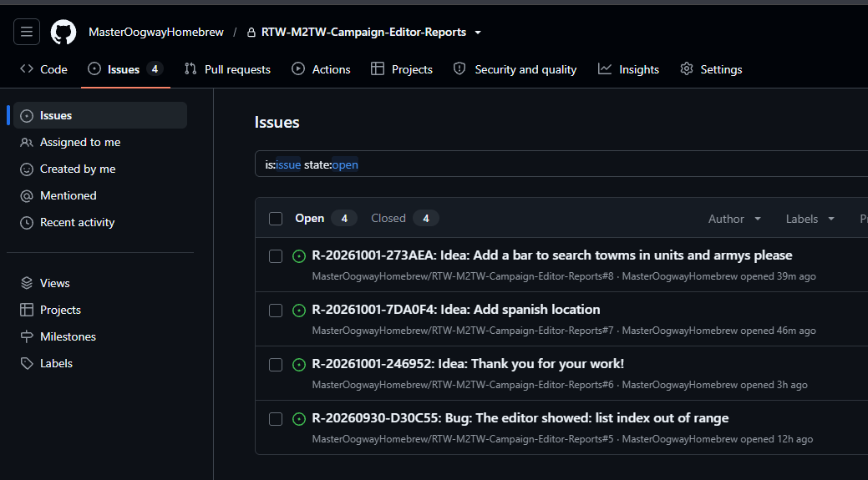
Task: Switch to Security and quality tab
Action: pyautogui.click(x=515, y=69)
